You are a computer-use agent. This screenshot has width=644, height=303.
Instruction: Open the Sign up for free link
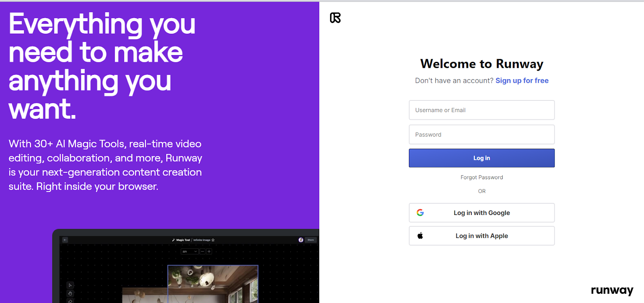pos(522,80)
